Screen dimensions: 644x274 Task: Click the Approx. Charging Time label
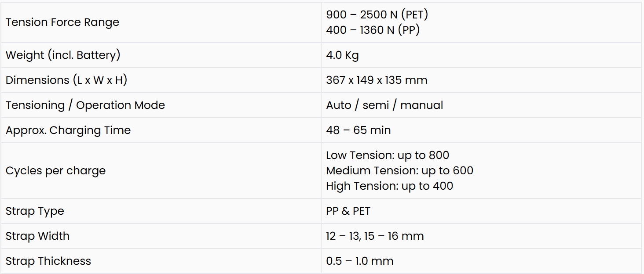click(x=68, y=130)
